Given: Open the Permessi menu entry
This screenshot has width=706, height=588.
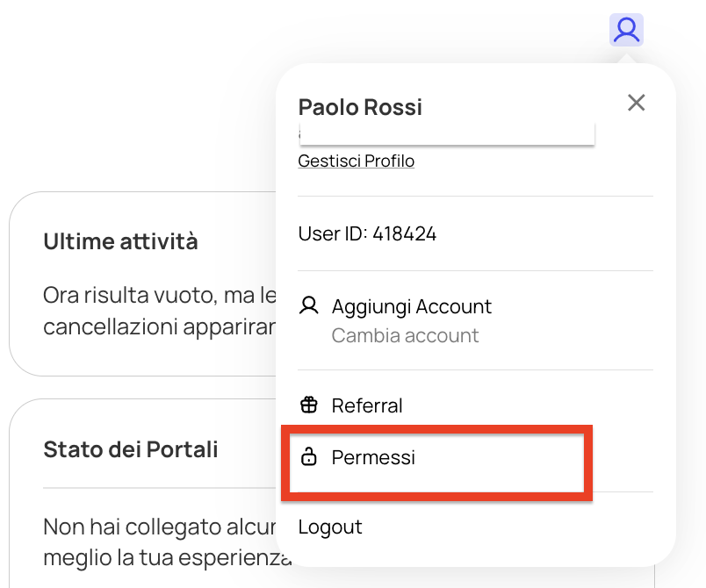Looking at the screenshot, I should (x=373, y=457).
